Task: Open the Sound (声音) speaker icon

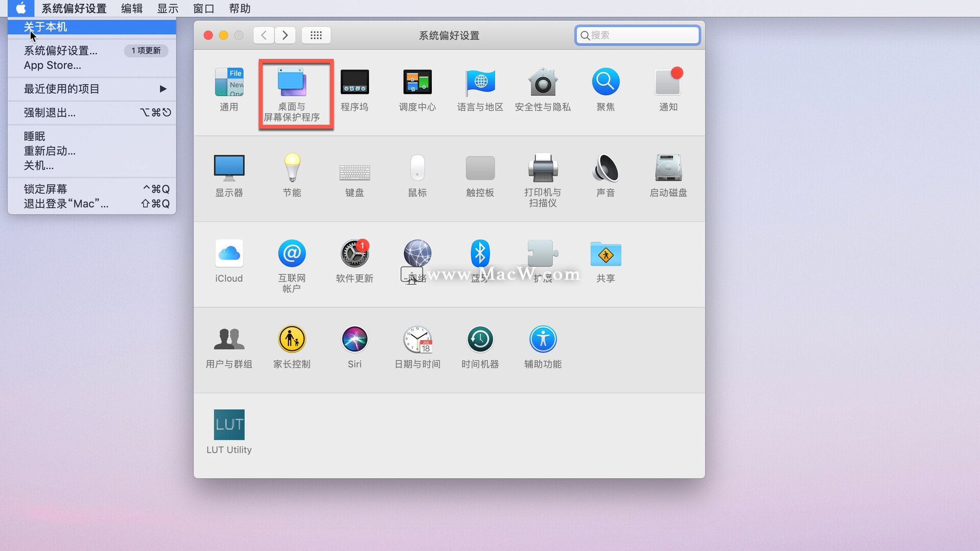Action: pos(605,168)
